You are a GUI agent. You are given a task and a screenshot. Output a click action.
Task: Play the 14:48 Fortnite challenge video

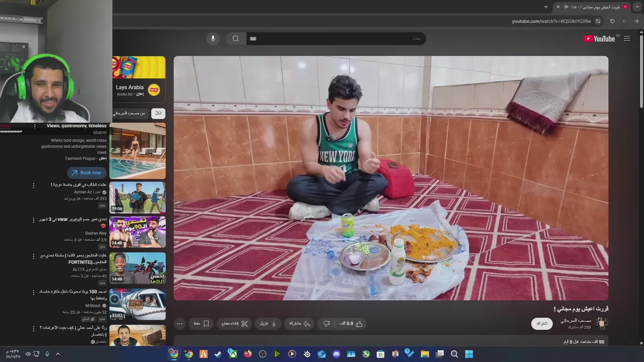[x=137, y=268]
